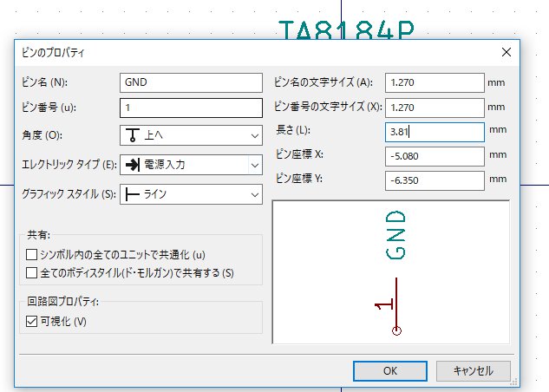
Task: Click the 長さ (L) length field
Action: [435, 132]
